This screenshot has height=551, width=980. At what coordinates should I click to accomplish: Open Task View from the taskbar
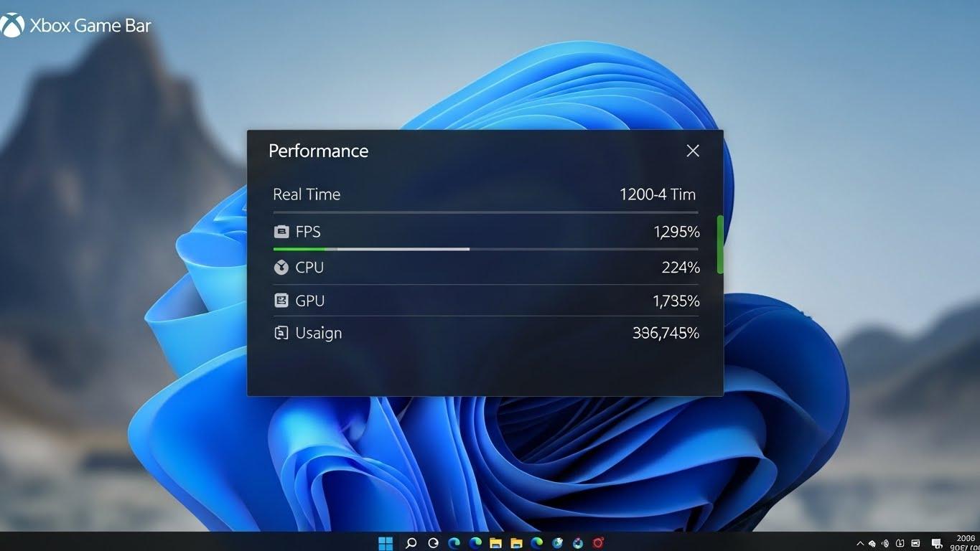pos(432,543)
